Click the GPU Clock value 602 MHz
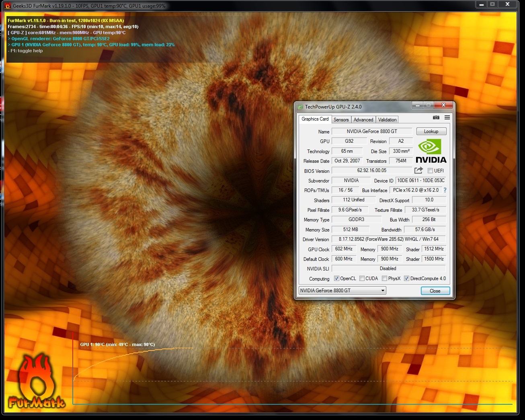Screen dimensions: 525x420 pyautogui.click(x=344, y=249)
